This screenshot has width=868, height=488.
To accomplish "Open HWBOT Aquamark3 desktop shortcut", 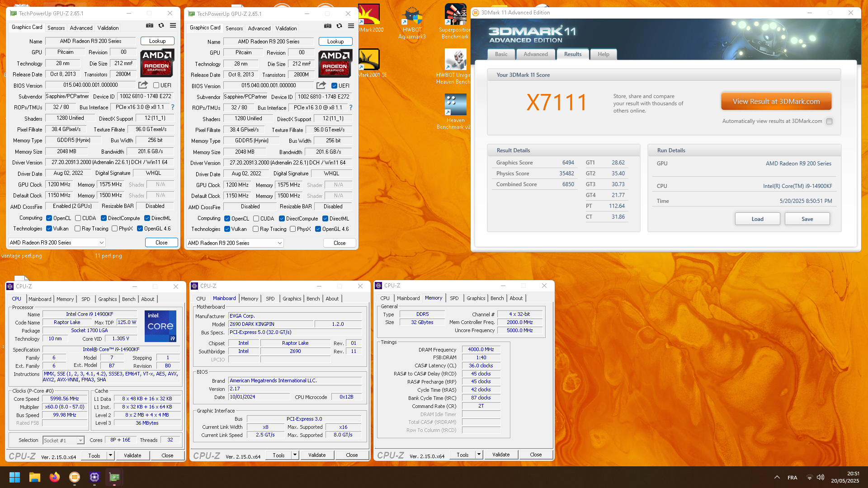I will 412,23.
